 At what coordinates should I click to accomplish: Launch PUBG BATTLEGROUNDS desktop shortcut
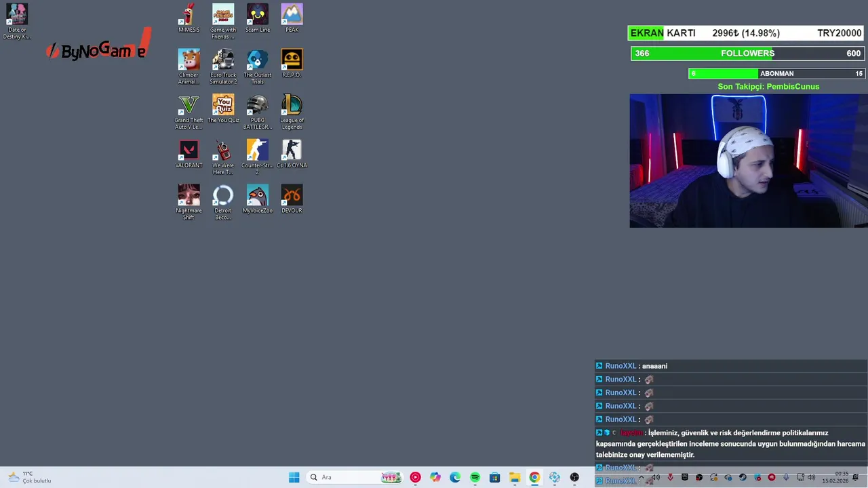click(x=257, y=112)
